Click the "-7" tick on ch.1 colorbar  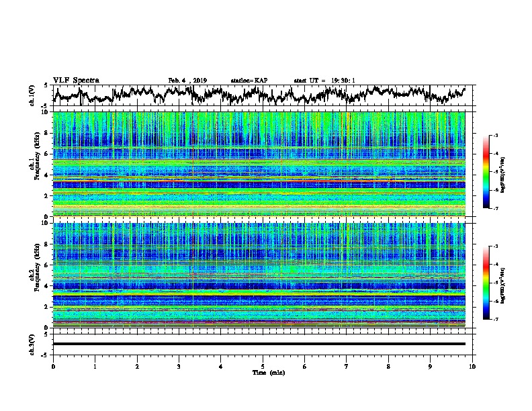pos(496,208)
